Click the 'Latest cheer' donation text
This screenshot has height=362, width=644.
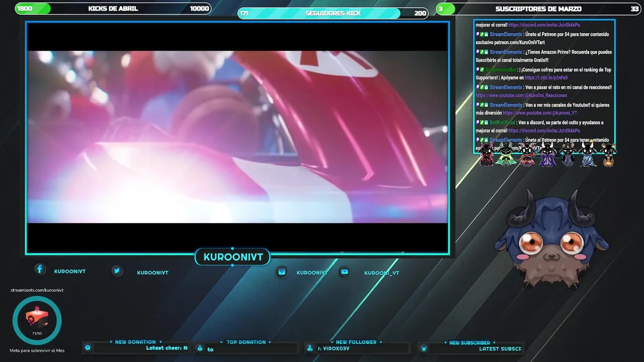coord(167,348)
